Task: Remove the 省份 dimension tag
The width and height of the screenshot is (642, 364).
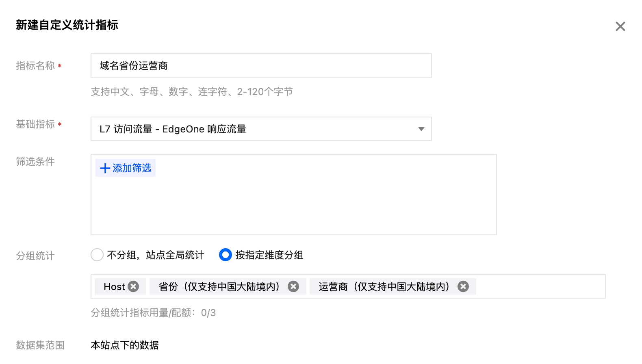Action: [293, 286]
